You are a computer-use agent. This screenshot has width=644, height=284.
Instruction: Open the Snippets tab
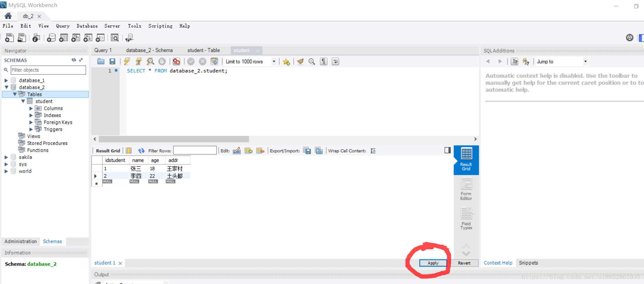pyautogui.click(x=528, y=263)
